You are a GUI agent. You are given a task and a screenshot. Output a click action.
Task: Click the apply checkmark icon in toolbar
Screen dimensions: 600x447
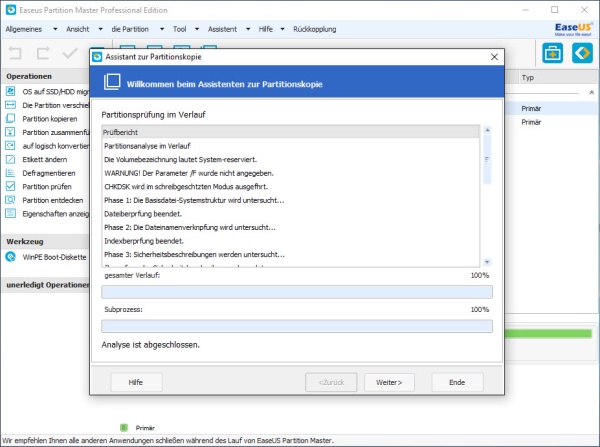tap(70, 53)
